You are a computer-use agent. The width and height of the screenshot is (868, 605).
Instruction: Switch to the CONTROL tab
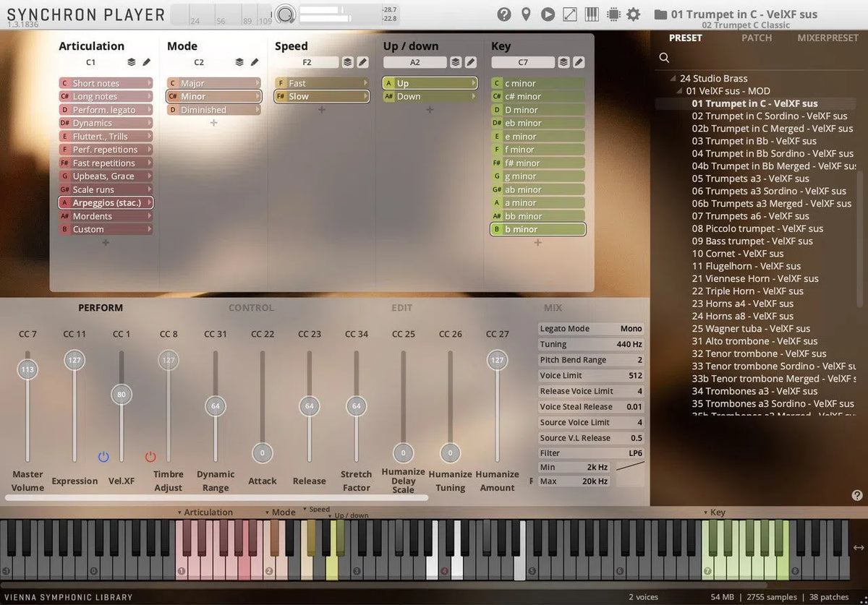click(251, 308)
